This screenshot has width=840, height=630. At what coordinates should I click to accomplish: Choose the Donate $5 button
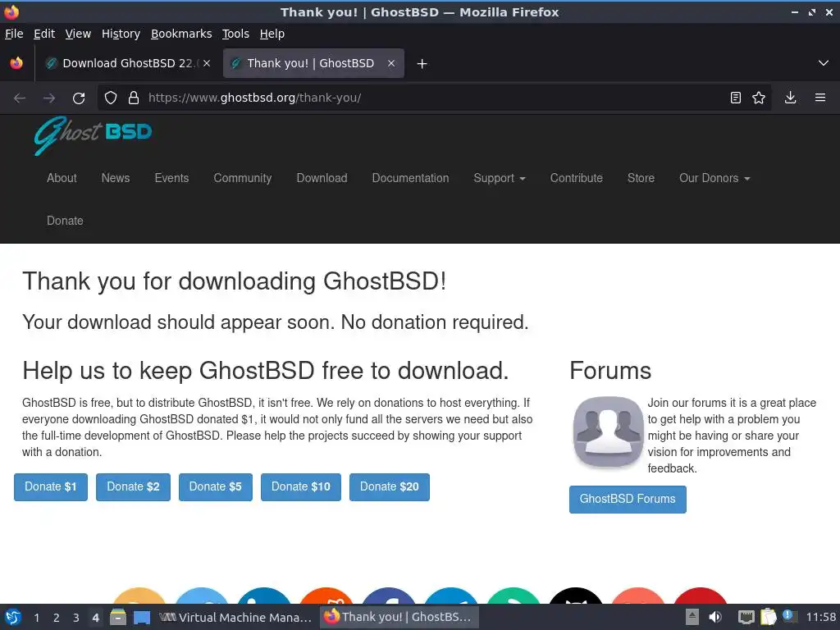pos(216,487)
